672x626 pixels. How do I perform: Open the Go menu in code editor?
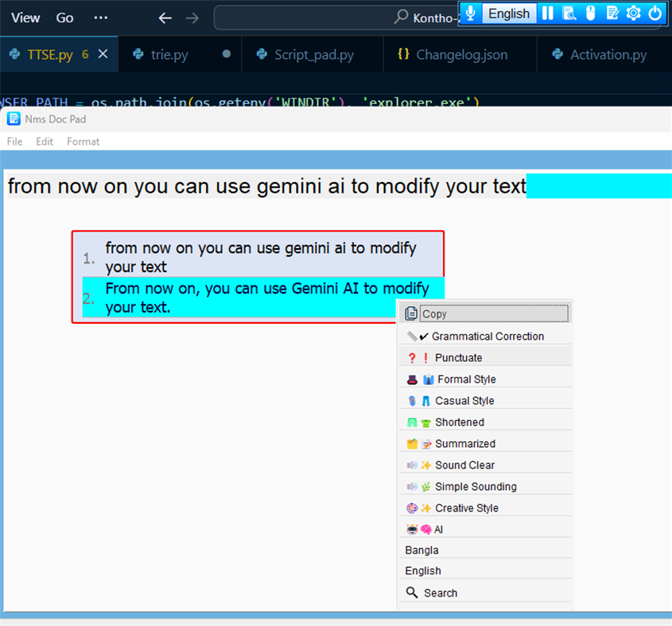click(x=64, y=17)
